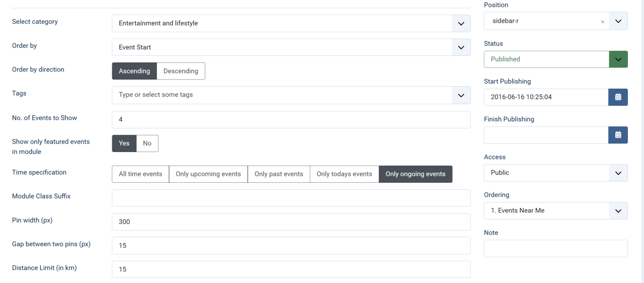Set order direction to Descending
The image size is (644, 283).
(181, 71)
